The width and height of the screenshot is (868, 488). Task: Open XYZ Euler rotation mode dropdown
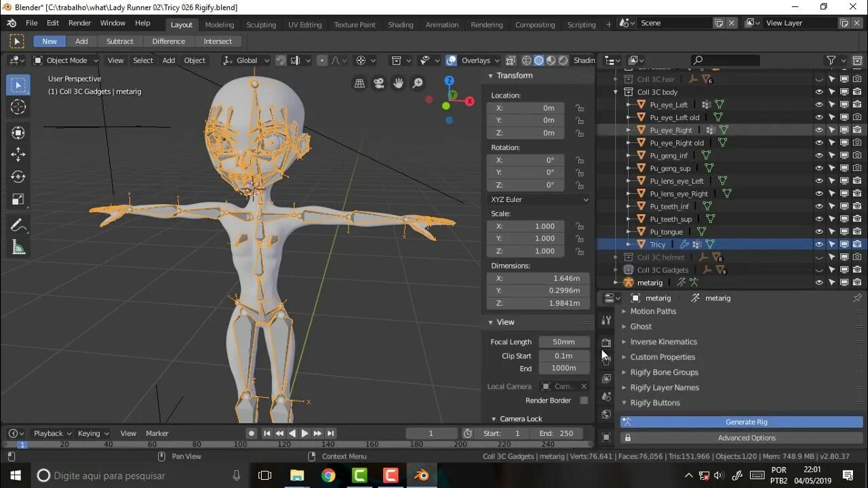click(x=538, y=199)
